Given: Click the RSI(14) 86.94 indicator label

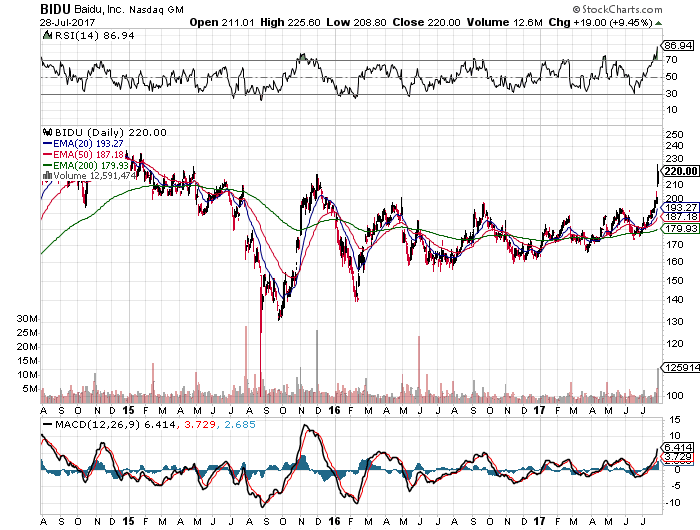Looking at the screenshot, I should click(94, 35).
